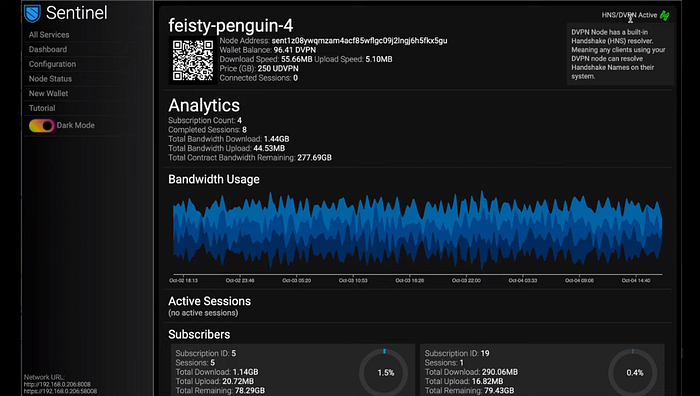Select Node Status in the sidebar

50,79
